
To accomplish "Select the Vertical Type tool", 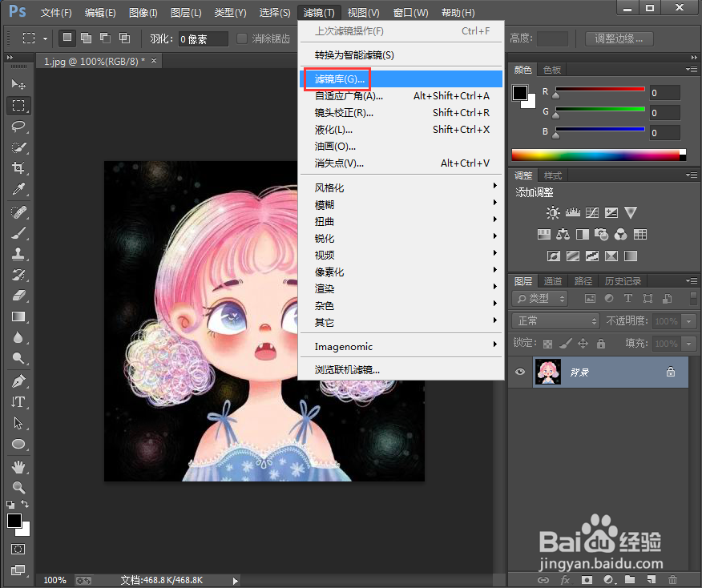I will pyautogui.click(x=18, y=402).
